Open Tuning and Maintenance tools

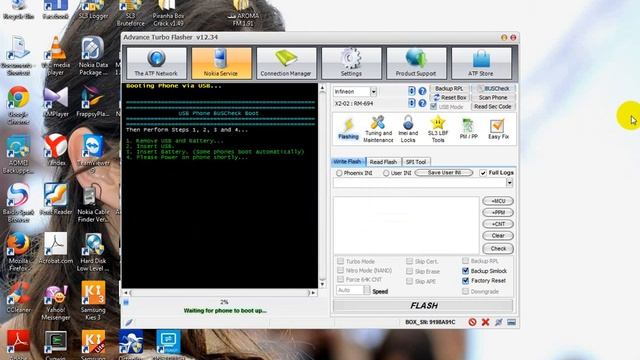pos(378,129)
